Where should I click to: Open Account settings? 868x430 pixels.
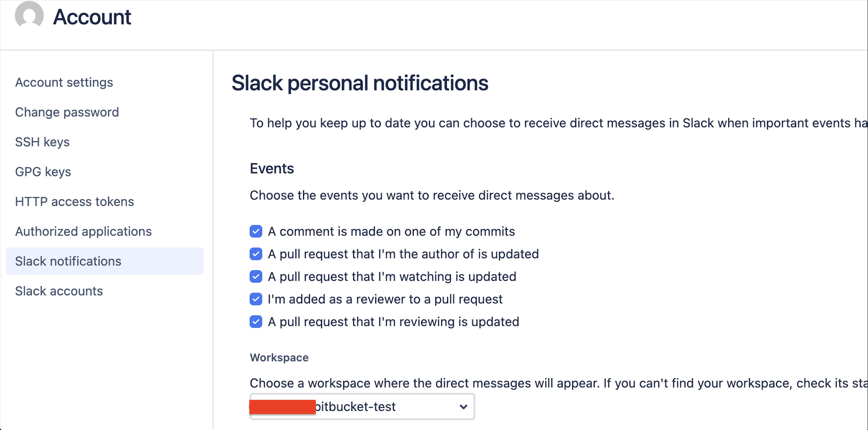(64, 82)
